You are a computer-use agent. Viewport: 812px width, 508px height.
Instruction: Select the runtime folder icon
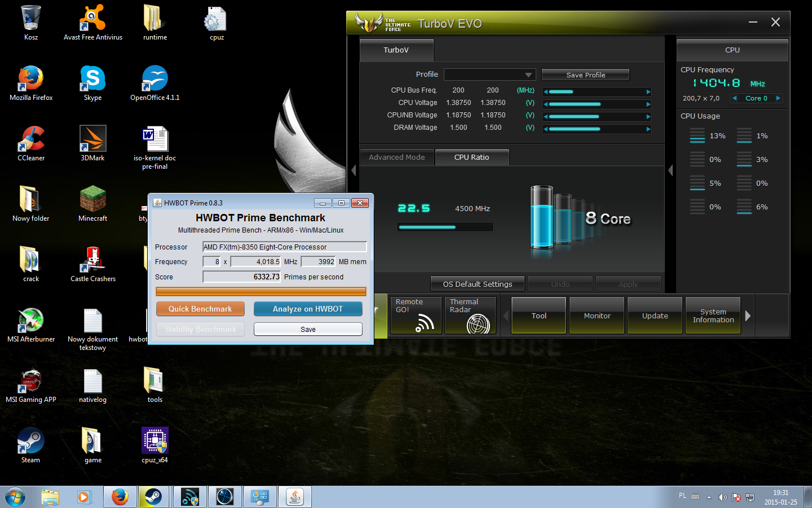(x=155, y=23)
